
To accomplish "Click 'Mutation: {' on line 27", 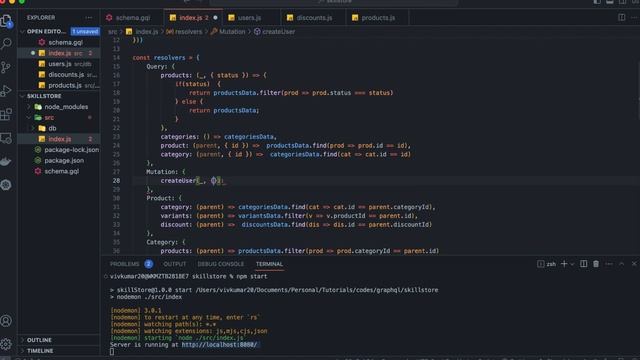I will (x=166, y=172).
